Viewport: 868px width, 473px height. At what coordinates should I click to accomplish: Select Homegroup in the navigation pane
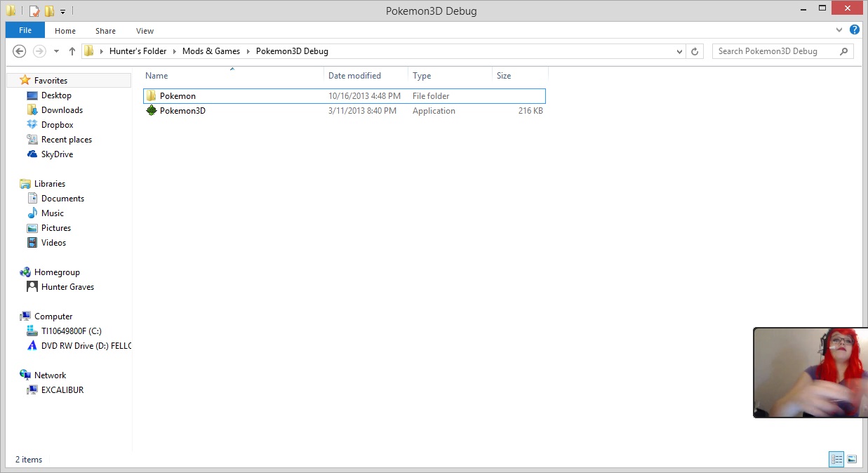[57, 272]
